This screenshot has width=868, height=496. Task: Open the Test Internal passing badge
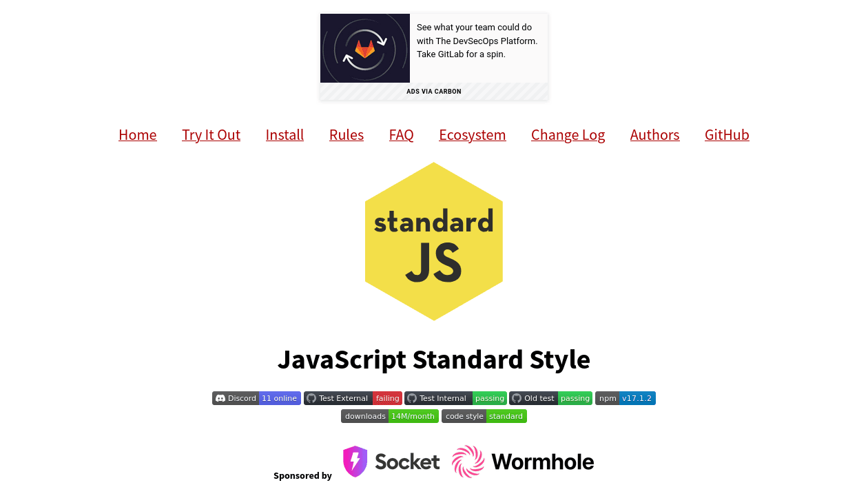tap(455, 398)
